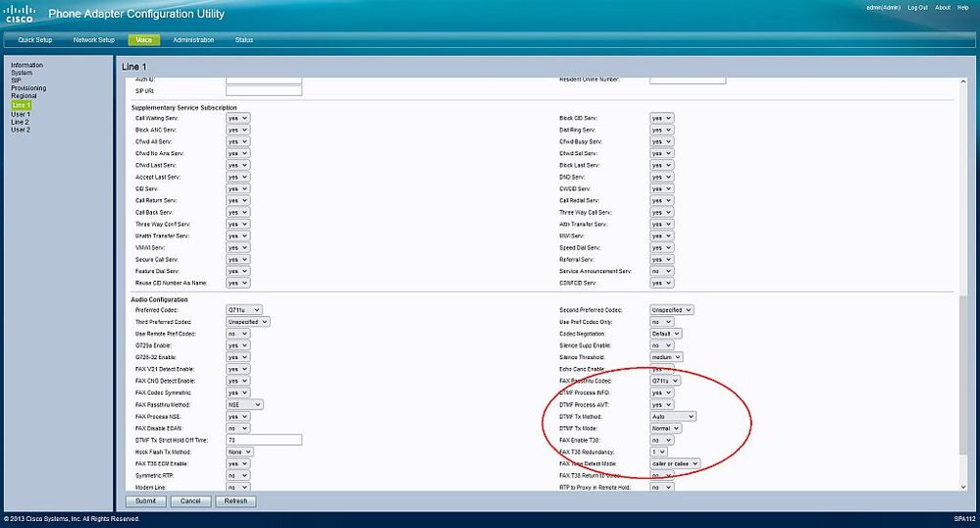
Task: Click the SIP URI input field
Action: (x=263, y=91)
